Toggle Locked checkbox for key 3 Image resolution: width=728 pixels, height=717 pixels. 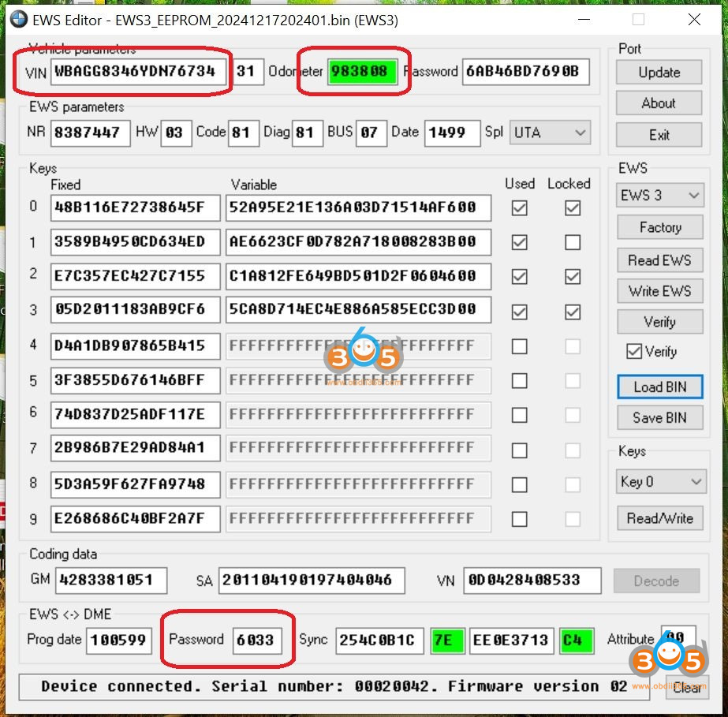(x=573, y=312)
